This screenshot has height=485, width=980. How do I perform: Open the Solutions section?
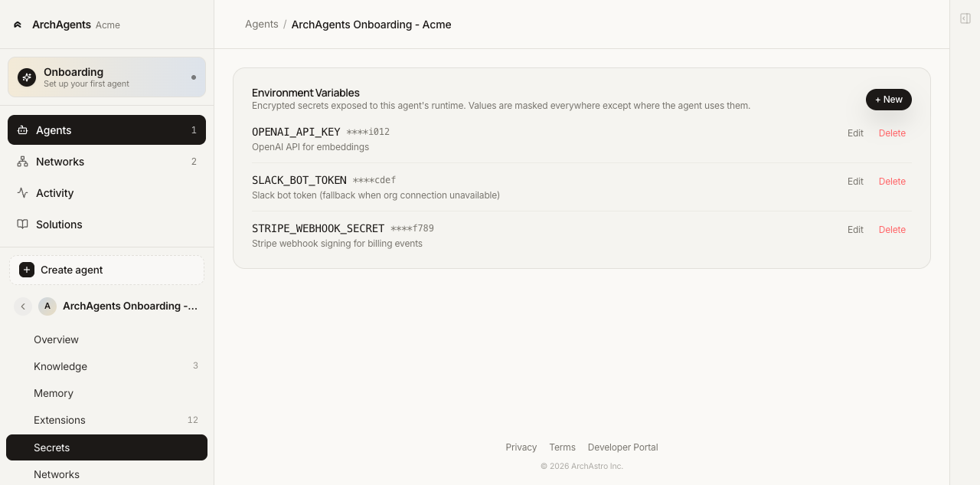(x=106, y=224)
